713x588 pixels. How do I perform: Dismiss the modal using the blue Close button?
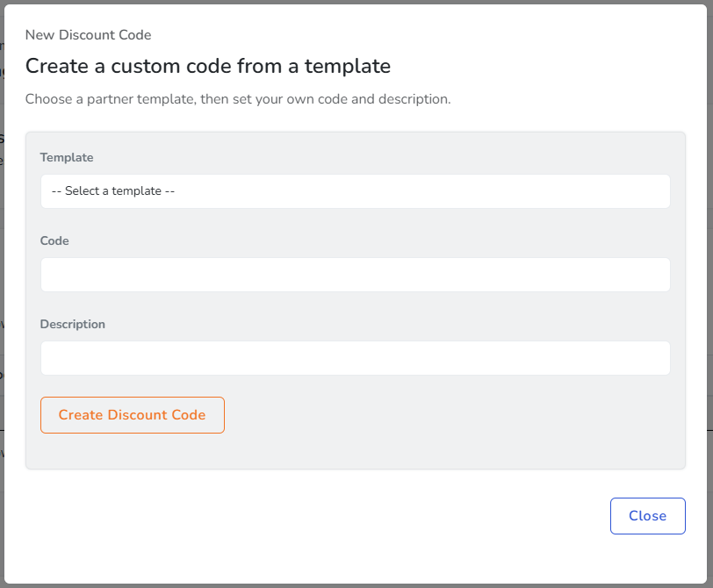pyautogui.click(x=647, y=516)
